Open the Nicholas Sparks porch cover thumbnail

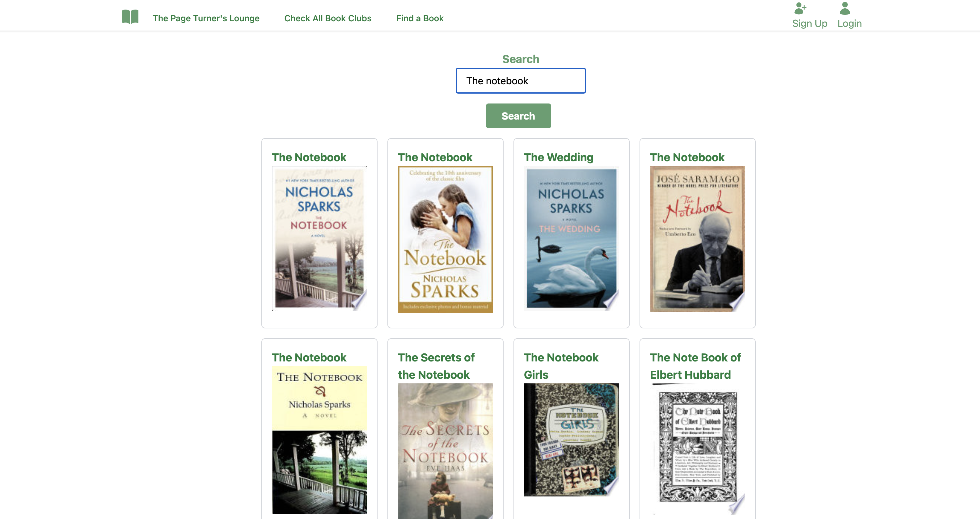coord(319,238)
